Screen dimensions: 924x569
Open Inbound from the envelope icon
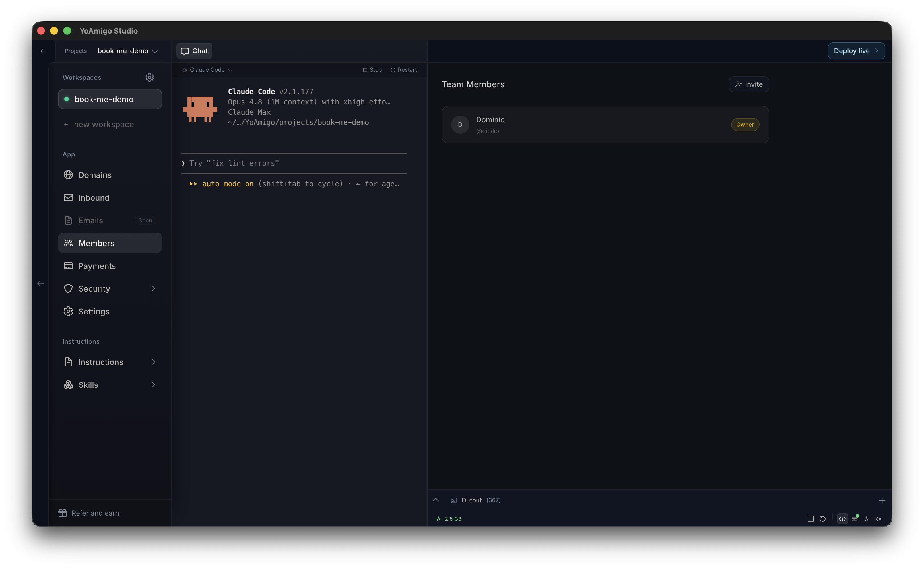[x=68, y=197]
